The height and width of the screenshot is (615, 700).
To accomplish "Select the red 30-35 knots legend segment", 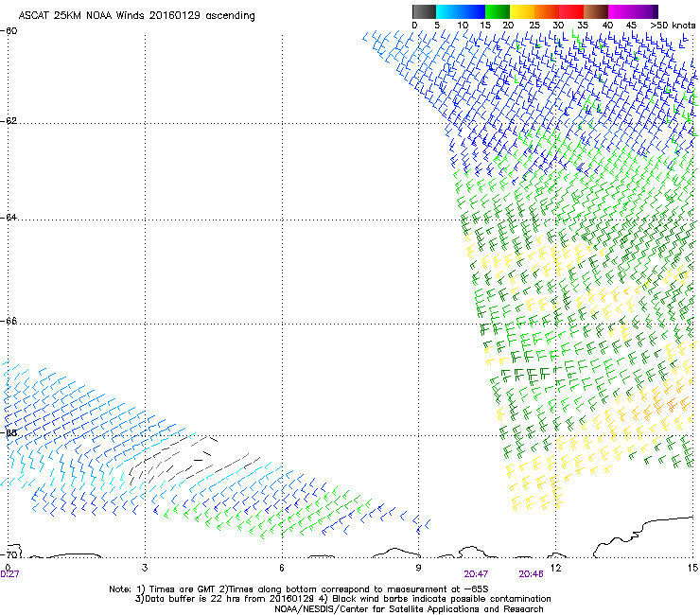I will click(x=571, y=11).
